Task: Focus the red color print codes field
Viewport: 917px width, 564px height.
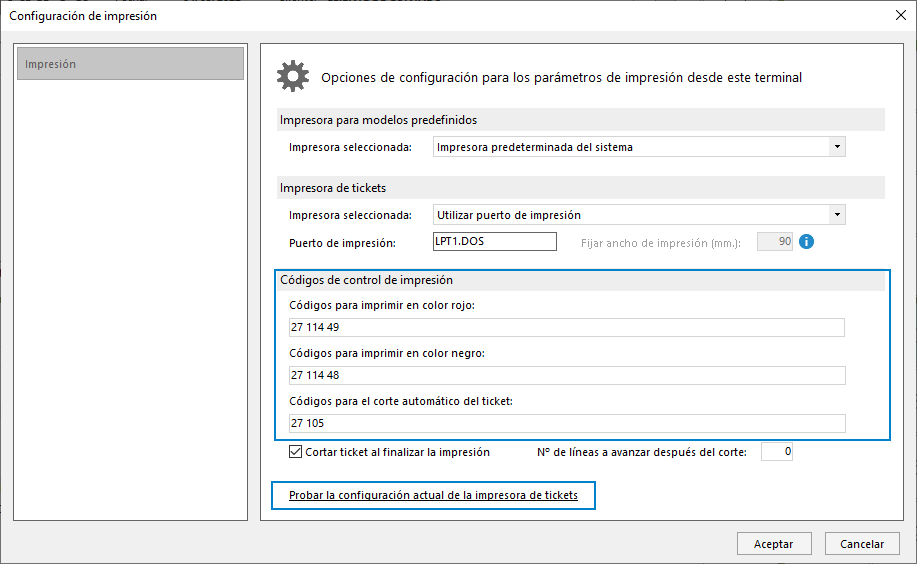Action: 567,327
